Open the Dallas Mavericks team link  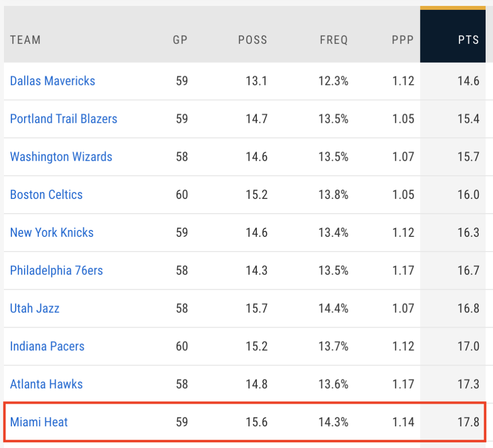[53, 81]
